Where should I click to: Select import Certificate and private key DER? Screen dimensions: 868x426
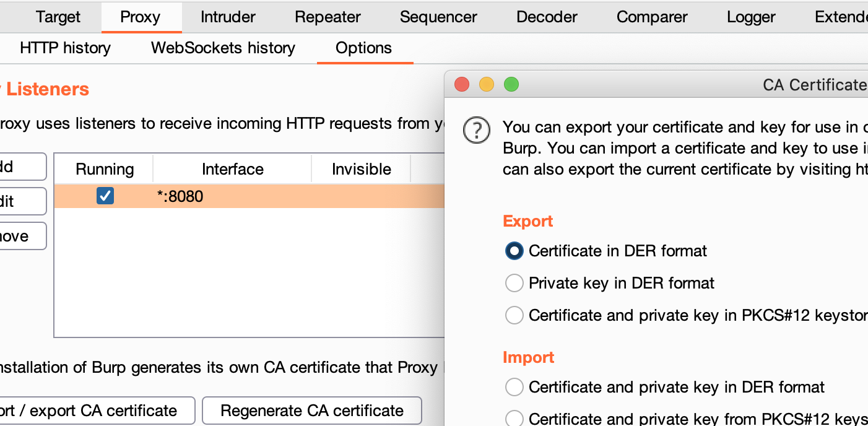(514, 387)
